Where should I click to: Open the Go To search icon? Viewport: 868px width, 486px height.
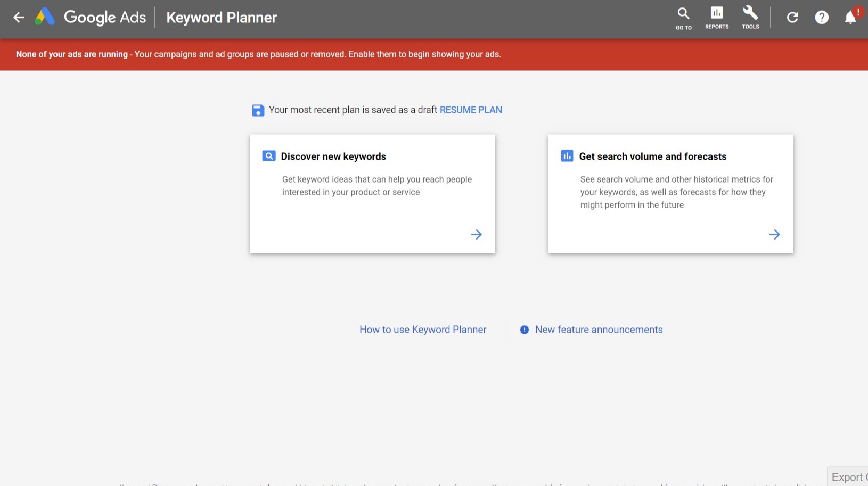[x=684, y=18]
